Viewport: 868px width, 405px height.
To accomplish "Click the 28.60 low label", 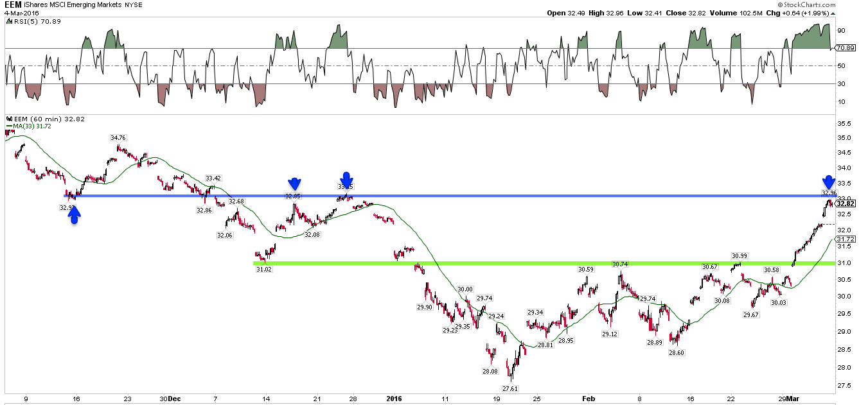I will coord(676,352).
